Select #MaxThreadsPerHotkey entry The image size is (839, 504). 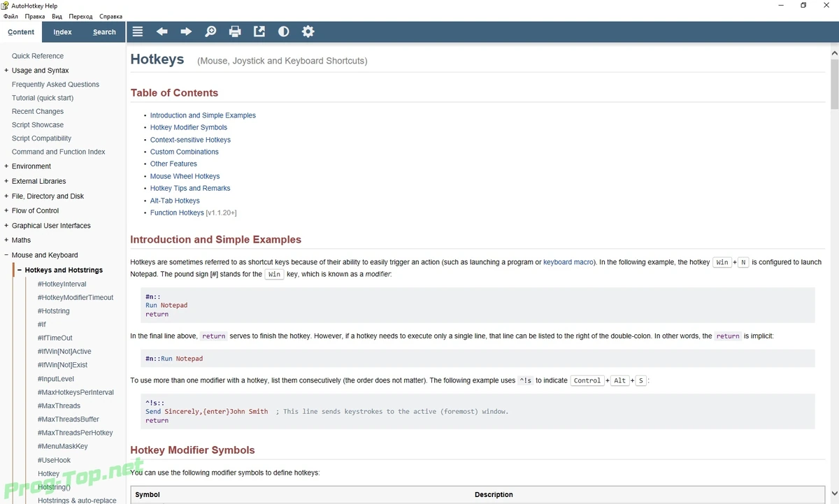[76, 433]
